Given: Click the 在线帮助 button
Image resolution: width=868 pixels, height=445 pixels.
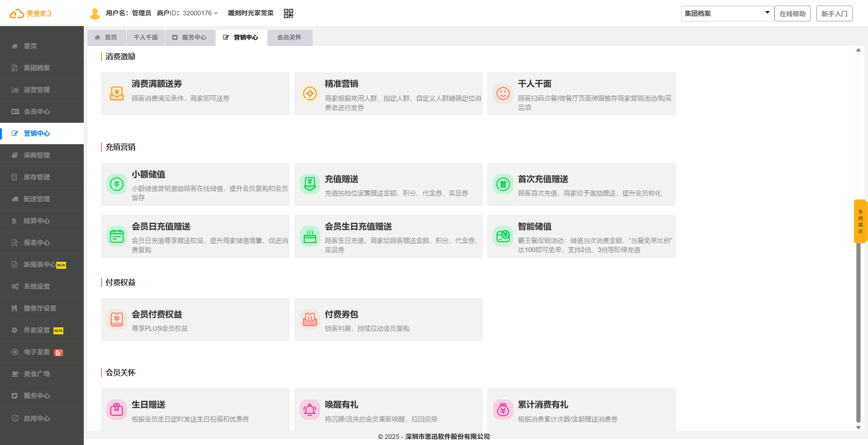Looking at the screenshot, I should click(x=792, y=13).
